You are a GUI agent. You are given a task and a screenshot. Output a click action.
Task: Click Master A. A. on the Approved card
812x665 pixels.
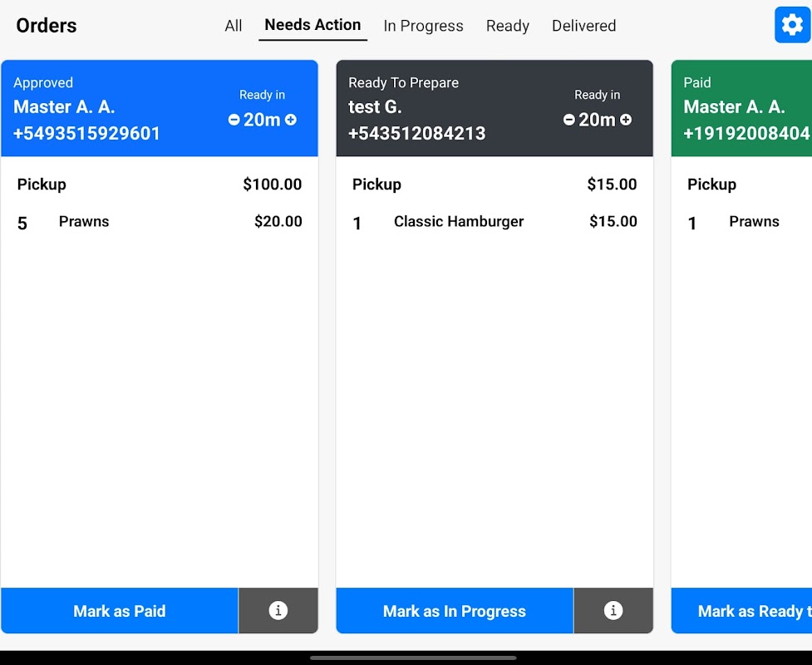coord(64,106)
